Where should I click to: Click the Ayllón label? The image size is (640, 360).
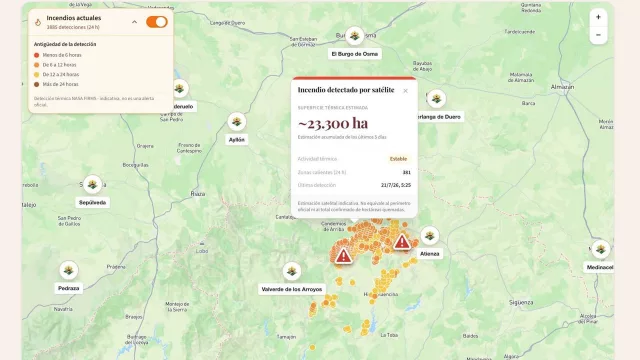[x=237, y=140]
